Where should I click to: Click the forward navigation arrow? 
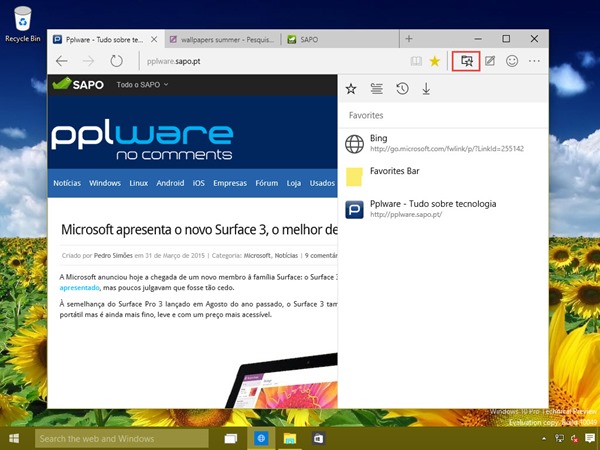coord(88,61)
